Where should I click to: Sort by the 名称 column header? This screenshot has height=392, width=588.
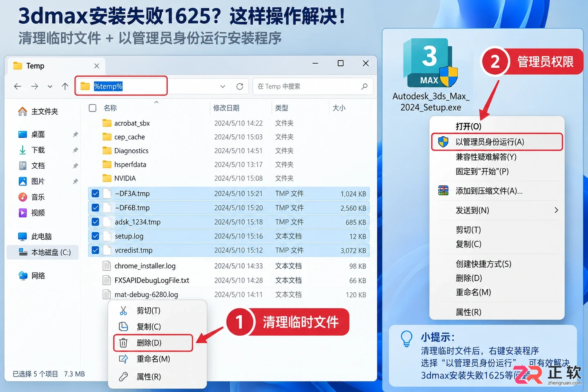[x=110, y=108]
